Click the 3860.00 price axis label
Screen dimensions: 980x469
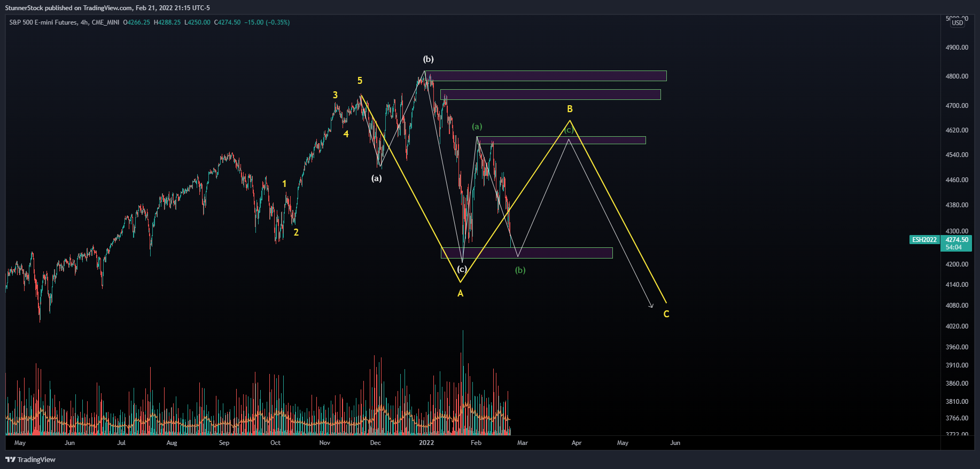click(957, 384)
